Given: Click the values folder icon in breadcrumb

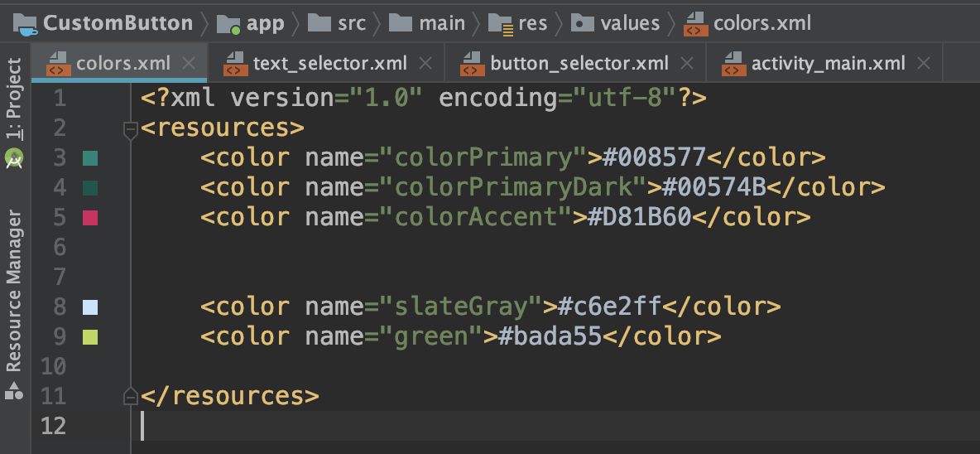Looking at the screenshot, I should 583,24.
